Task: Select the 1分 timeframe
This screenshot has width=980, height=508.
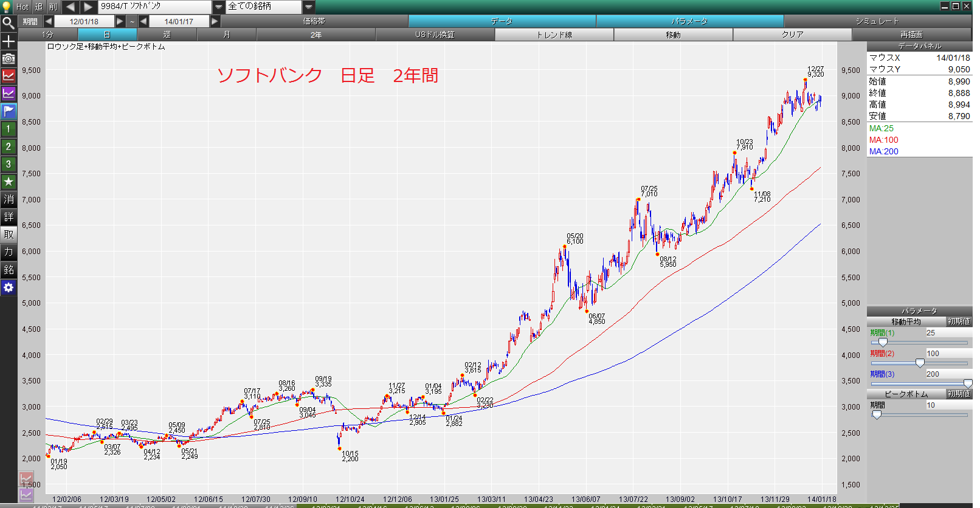Action: [48, 35]
